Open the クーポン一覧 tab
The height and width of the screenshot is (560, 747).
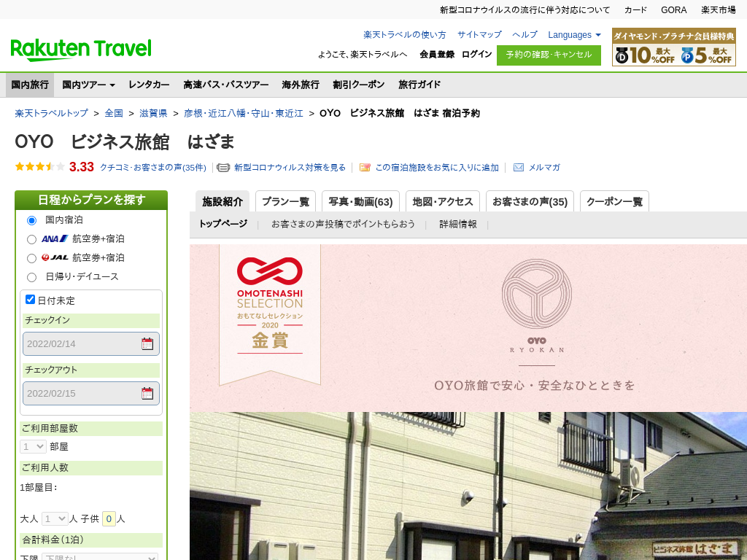(x=614, y=201)
